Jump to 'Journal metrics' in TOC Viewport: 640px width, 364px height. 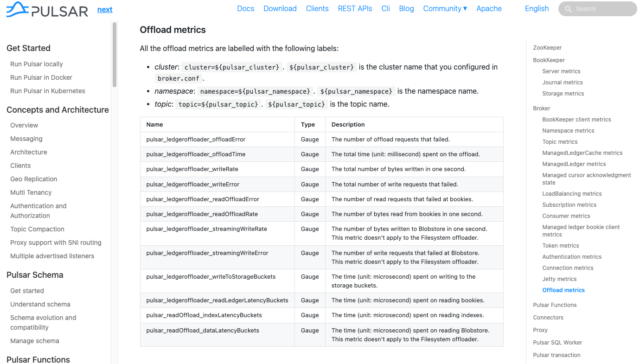[563, 83]
